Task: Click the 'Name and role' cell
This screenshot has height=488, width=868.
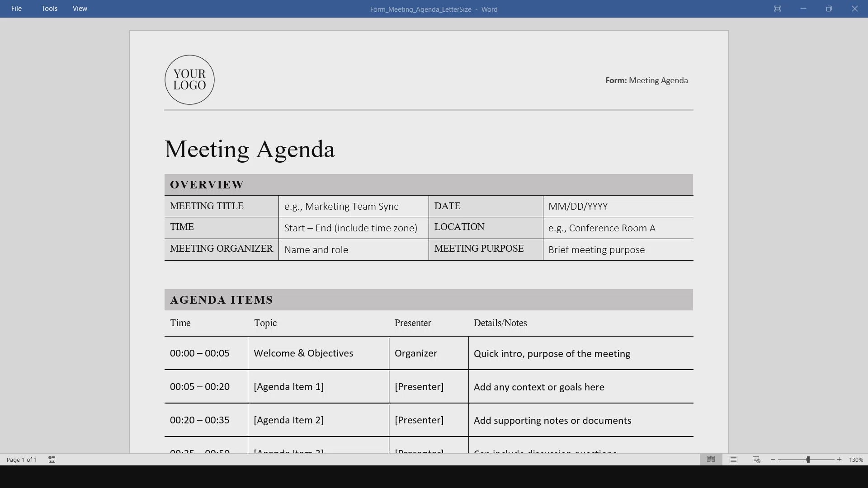Action: tap(316, 250)
